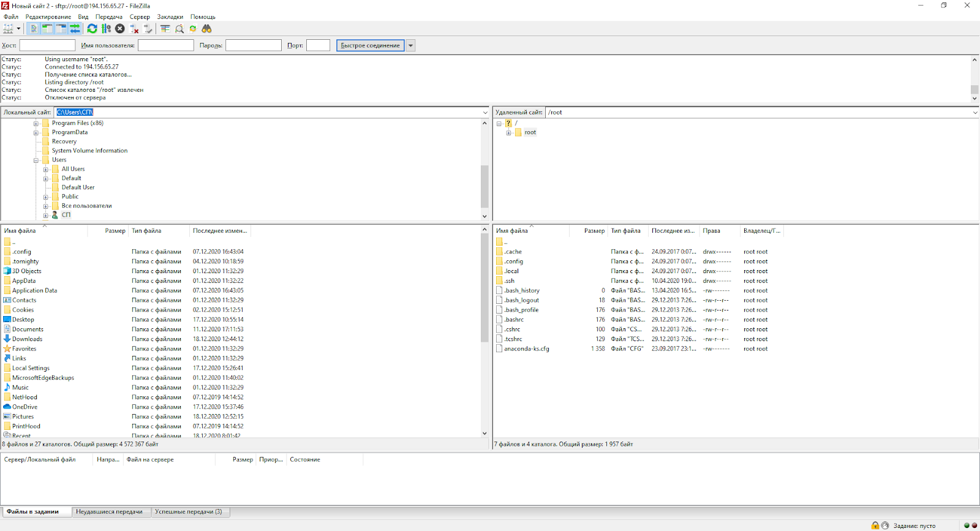Click the colored-lines list icon in toolbar

pyautogui.click(x=165, y=29)
